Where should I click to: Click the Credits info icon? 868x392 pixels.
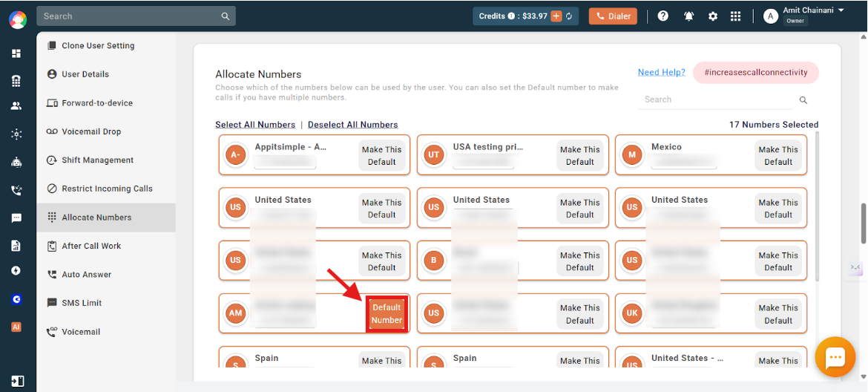[x=511, y=16]
